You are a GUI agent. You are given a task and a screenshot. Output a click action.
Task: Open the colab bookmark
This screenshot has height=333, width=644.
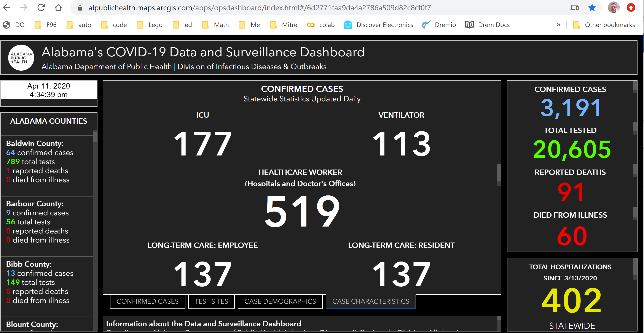pyautogui.click(x=320, y=25)
